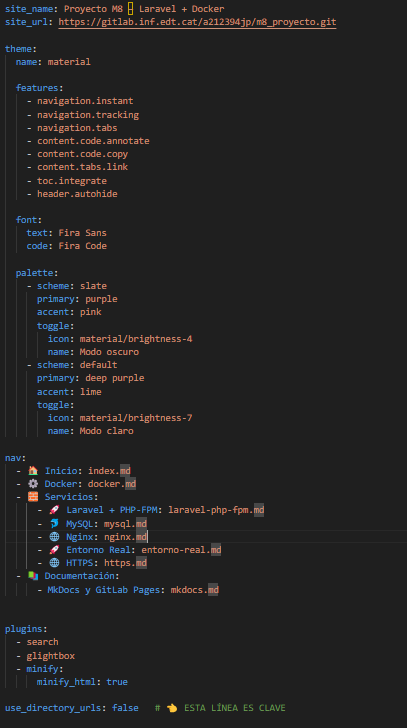Click the comment 'ESTA LÍNEA ES CLAVE'
The width and height of the screenshot is (407, 728).
click(235, 707)
